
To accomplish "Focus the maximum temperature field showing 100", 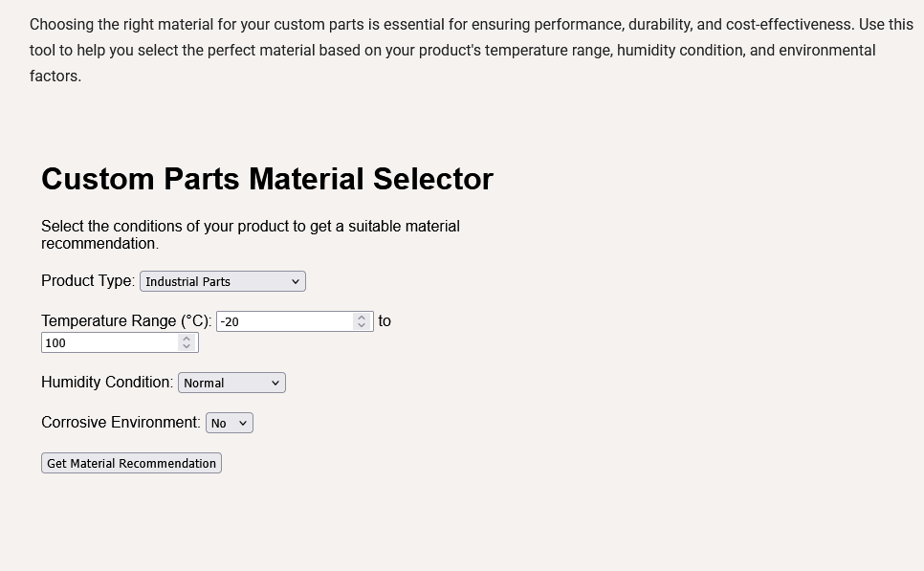I will pyautogui.click(x=120, y=342).
